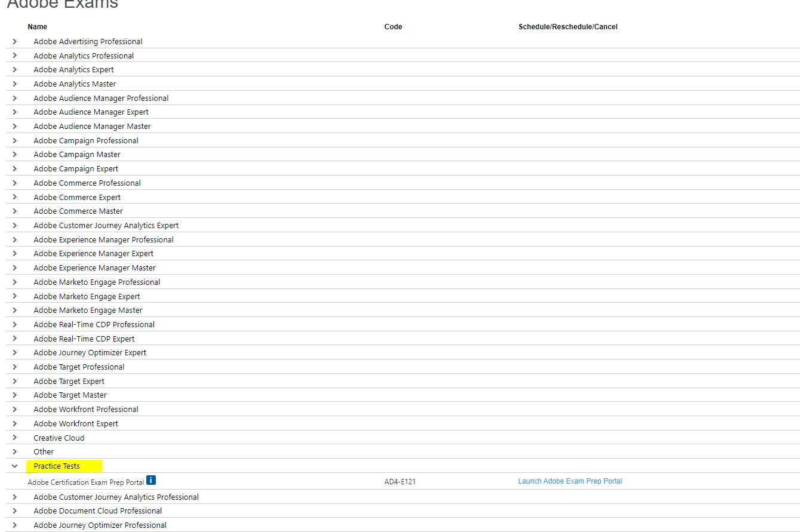Expand Adobe Marketo Engage Professional chevron
The height and width of the screenshot is (532, 800).
[15, 282]
